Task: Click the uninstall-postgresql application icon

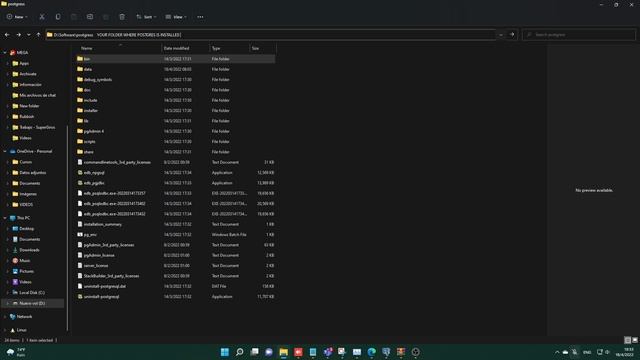Action: 80,297
